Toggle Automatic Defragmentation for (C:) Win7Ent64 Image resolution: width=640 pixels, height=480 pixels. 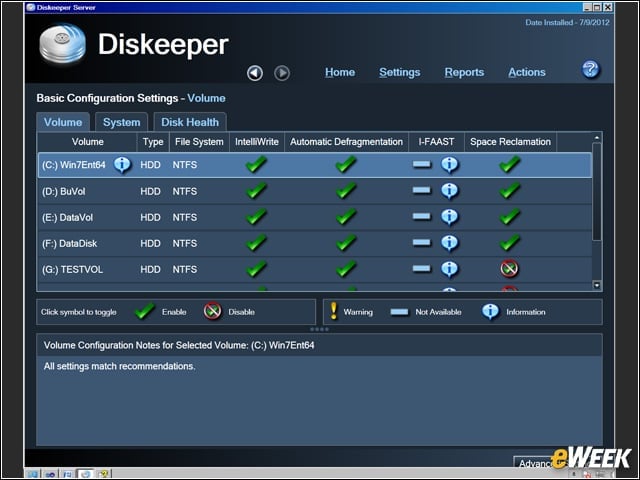tap(346, 164)
